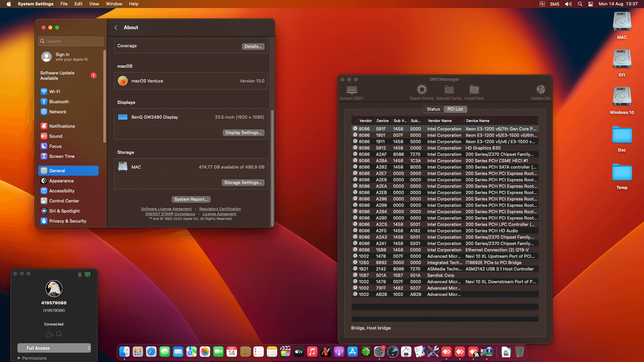Image resolution: width=644 pixels, height=362 pixels.
Task: Open Launchpad from the Dock
Action: click(x=138, y=352)
